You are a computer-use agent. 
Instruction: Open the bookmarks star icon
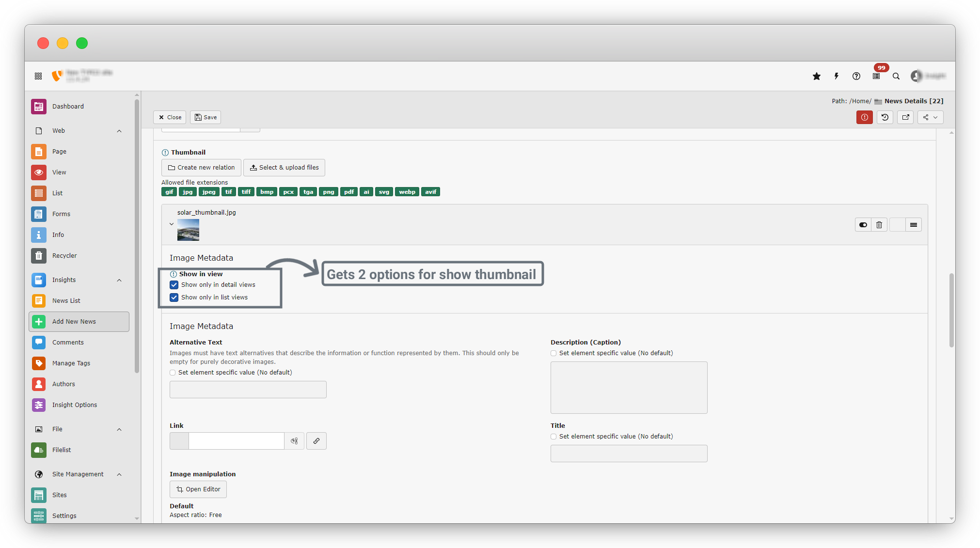pyautogui.click(x=817, y=76)
